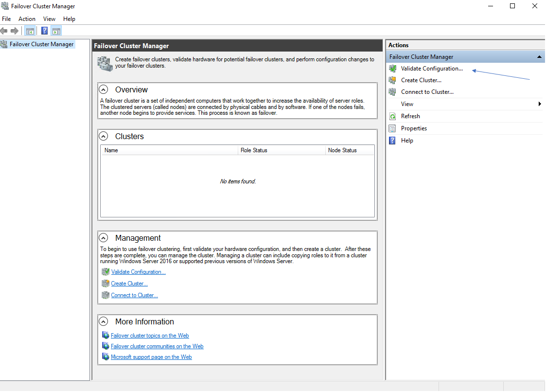Image resolution: width=546 pixels, height=392 pixels.
Task: Click Validate Configuration in Actions pane
Action: 432,69
